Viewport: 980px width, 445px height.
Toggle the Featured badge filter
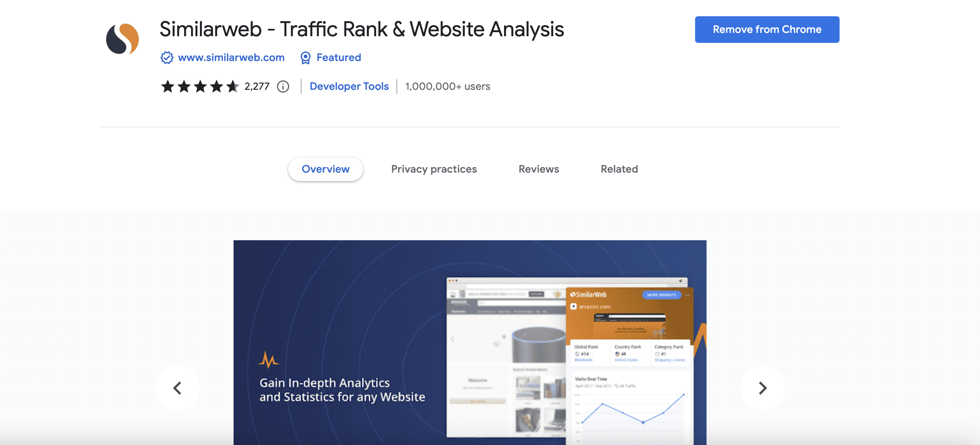pos(329,58)
